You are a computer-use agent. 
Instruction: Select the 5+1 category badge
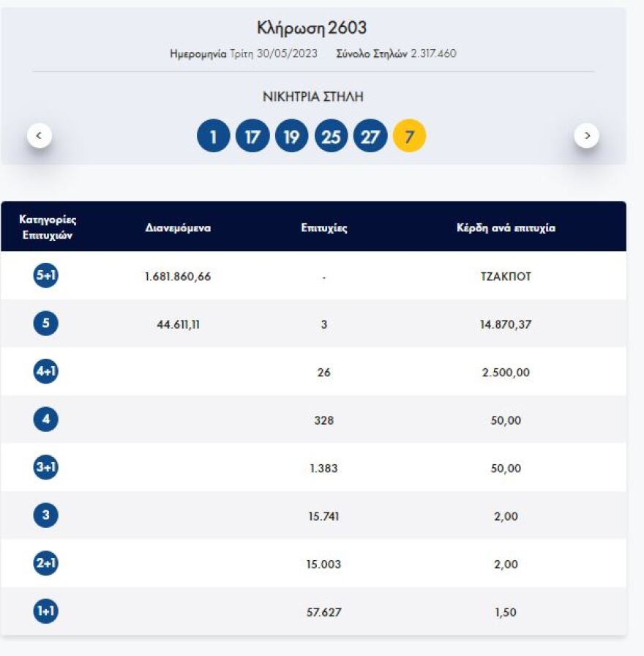pos(45,275)
